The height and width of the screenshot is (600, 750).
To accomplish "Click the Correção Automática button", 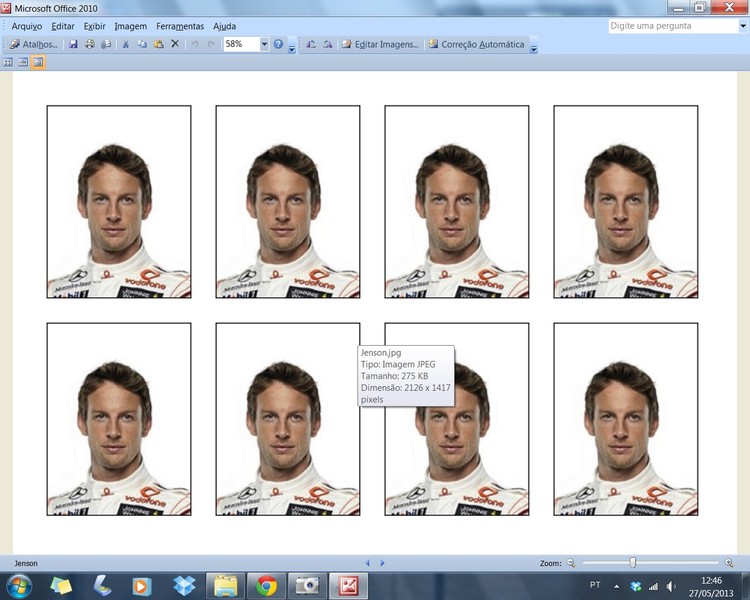I will click(477, 45).
